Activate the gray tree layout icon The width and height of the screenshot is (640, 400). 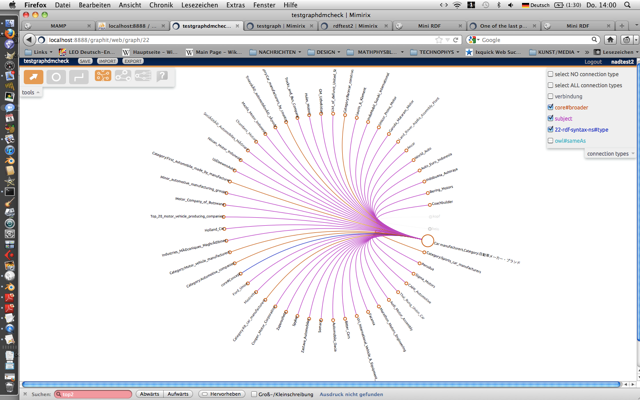(143, 76)
